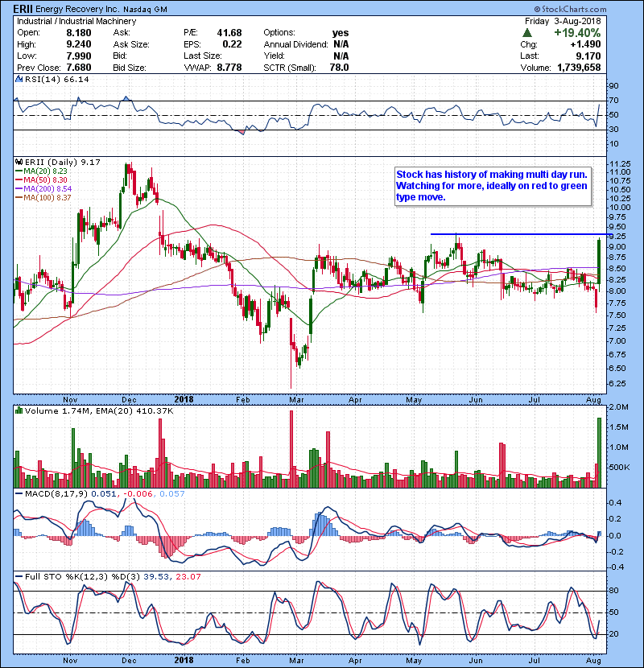Image resolution: width=644 pixels, height=668 pixels.
Task: Click the ERII (Daily) 9.17 chart label
Action: point(63,163)
